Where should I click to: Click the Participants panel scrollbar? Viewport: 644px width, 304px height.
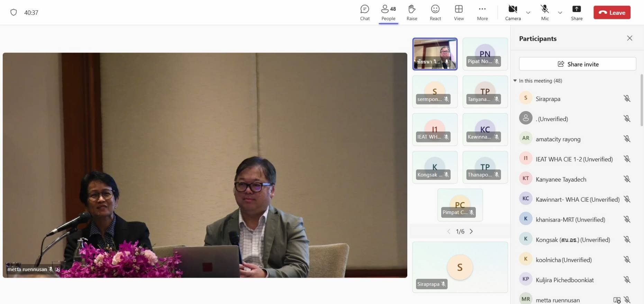coord(641,100)
